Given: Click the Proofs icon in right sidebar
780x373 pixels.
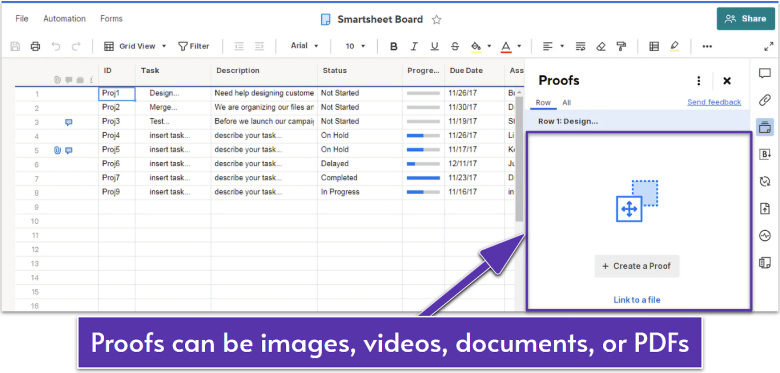Looking at the screenshot, I should click(x=765, y=127).
